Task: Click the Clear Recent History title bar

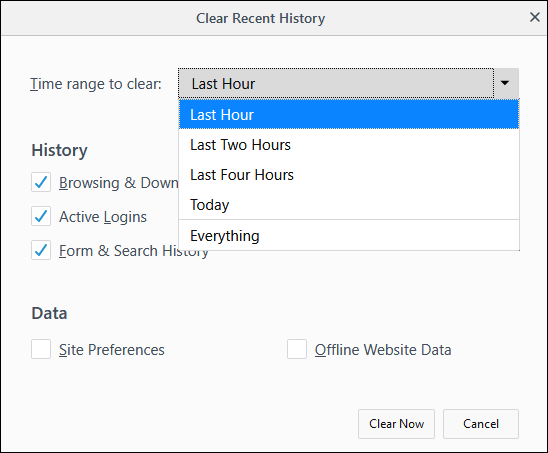Action: 260,18
